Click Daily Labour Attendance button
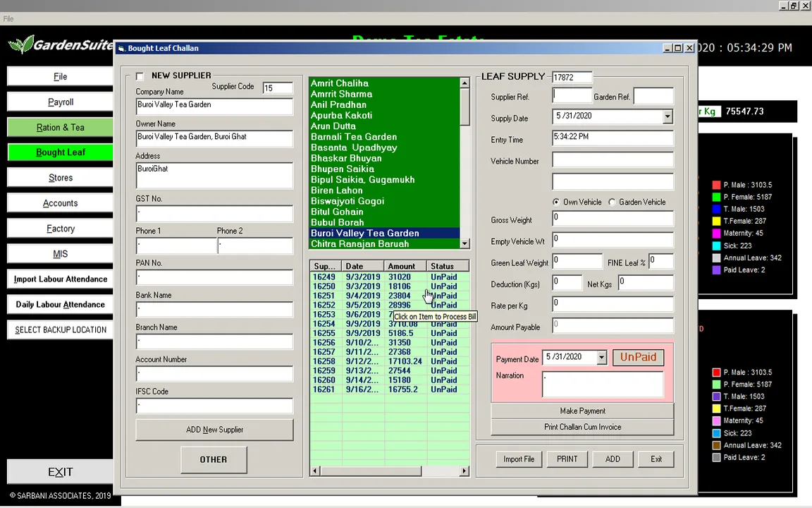Screen dimensions: 812x508 [x=60, y=304]
